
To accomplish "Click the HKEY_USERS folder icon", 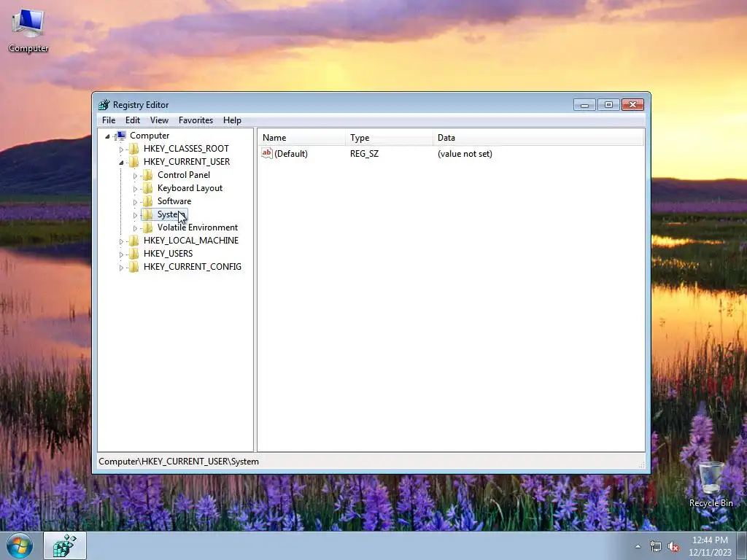I will [134, 253].
